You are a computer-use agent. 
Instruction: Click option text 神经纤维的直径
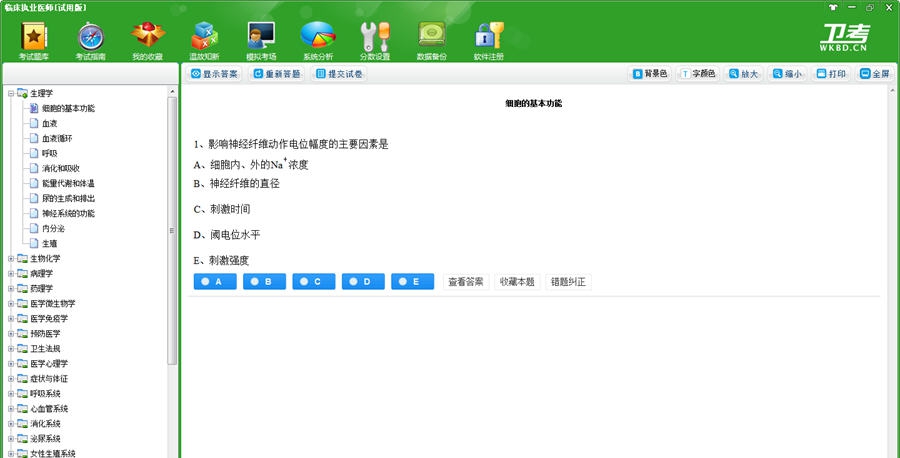point(245,184)
